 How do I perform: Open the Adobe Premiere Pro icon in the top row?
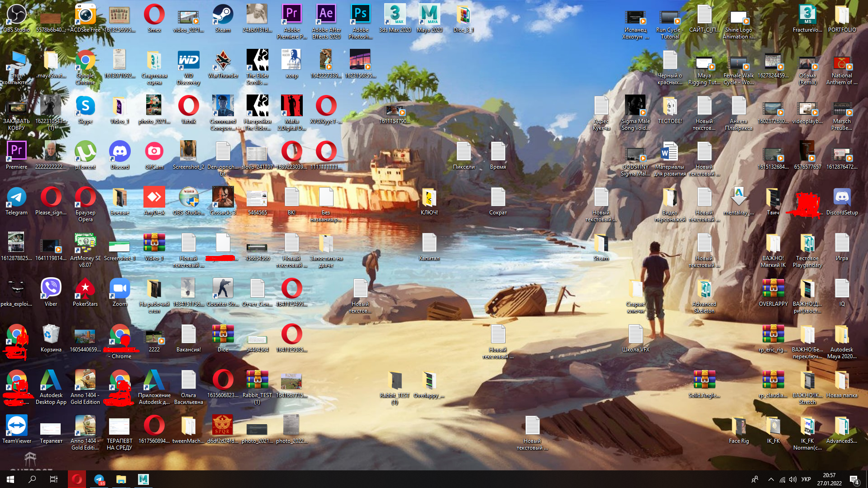pyautogui.click(x=291, y=21)
